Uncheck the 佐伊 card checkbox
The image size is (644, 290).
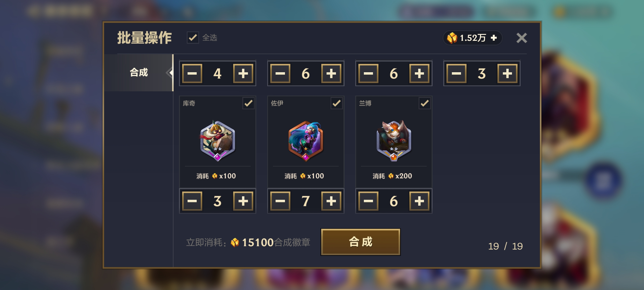[x=336, y=103]
